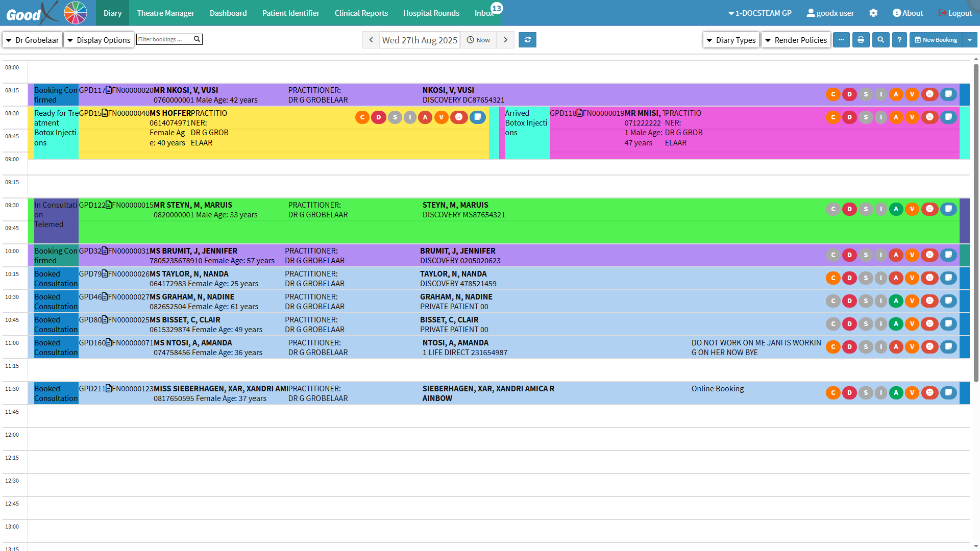Click the Filter bookings input field
The height and width of the screenshot is (551, 980).
164,39
